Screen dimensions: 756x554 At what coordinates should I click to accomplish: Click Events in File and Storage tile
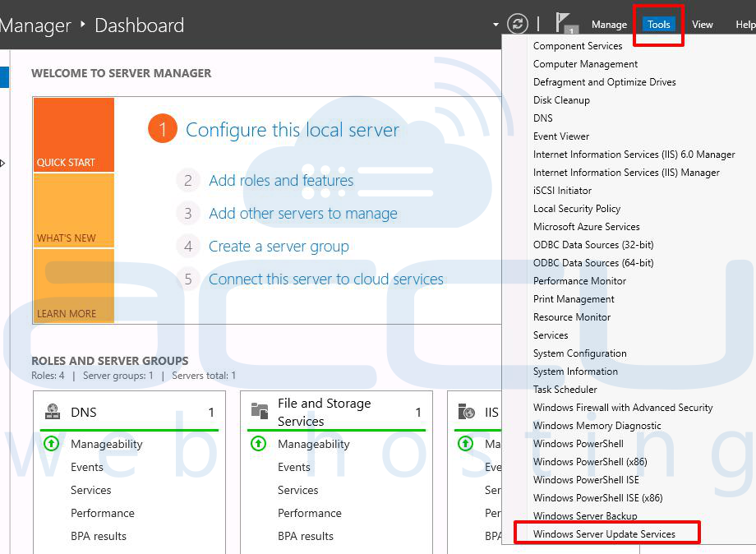293,467
